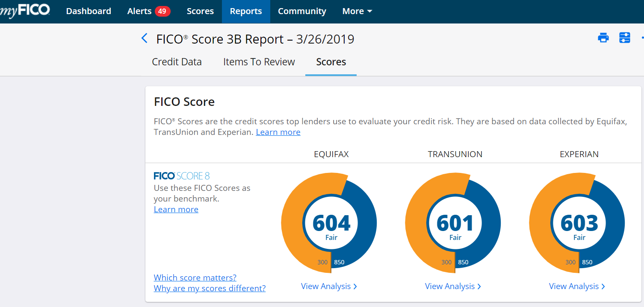Click the TRANSUNION column header
Screen dimensions: 644x307
455,155
